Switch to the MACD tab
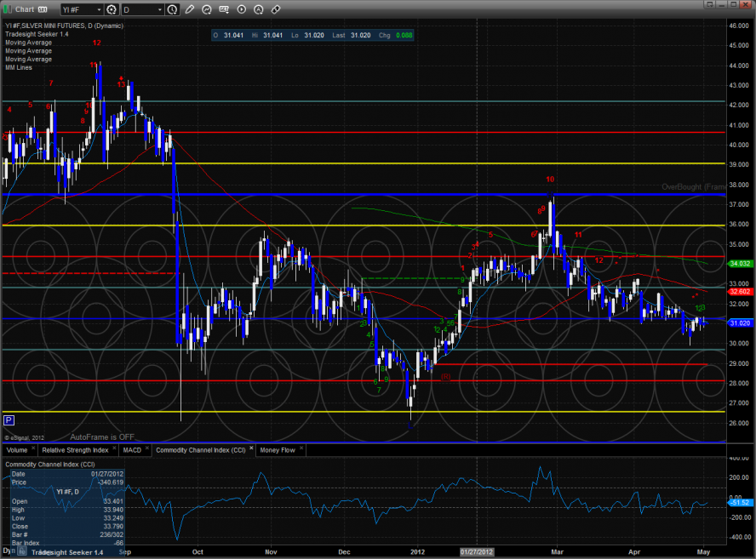 (x=132, y=450)
